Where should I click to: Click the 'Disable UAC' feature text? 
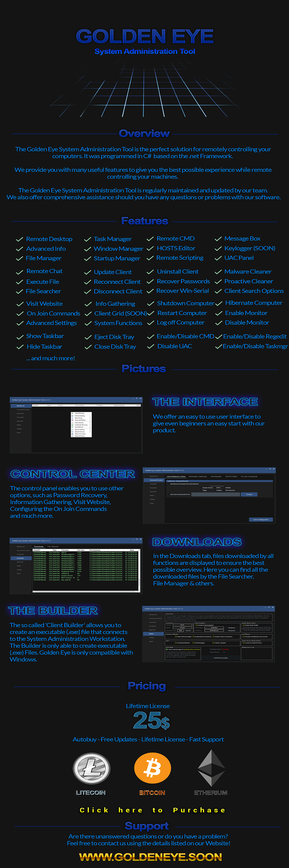(x=175, y=346)
